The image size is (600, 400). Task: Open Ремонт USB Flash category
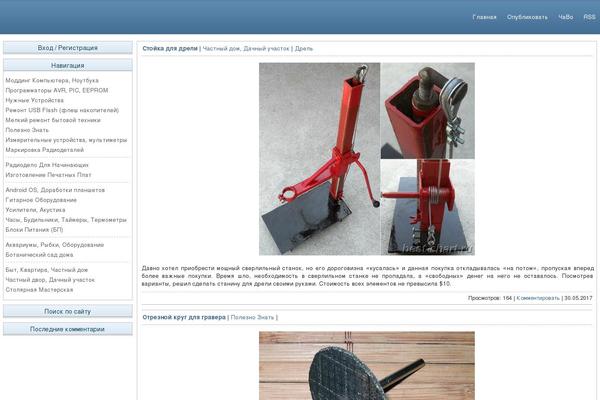click(62, 110)
